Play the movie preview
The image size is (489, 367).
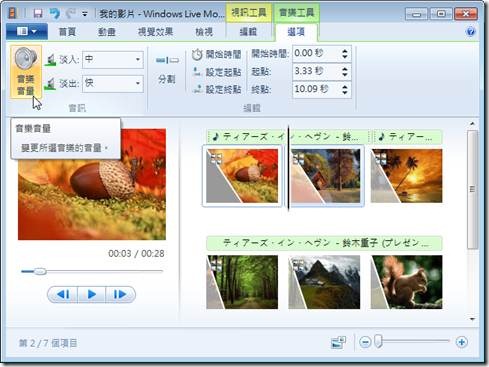92,294
